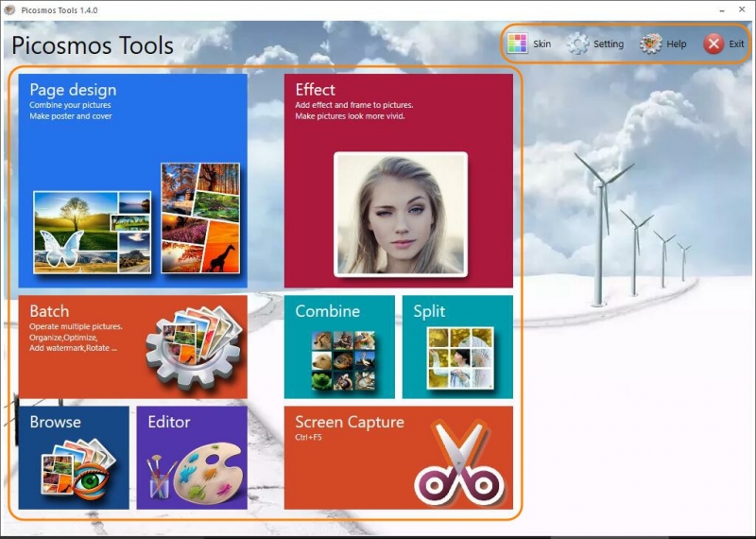Select the butterfly landscape collage thumbnail
756x539 pixels.
(x=92, y=232)
